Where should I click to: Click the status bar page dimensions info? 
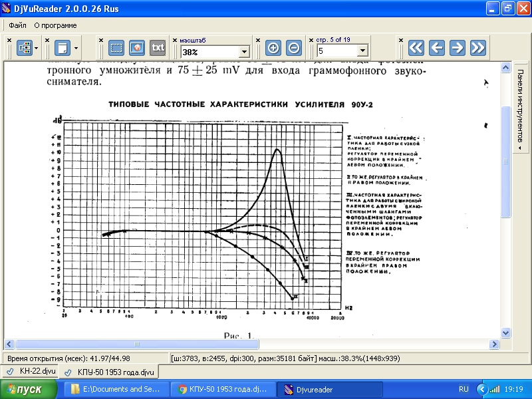click(285, 358)
